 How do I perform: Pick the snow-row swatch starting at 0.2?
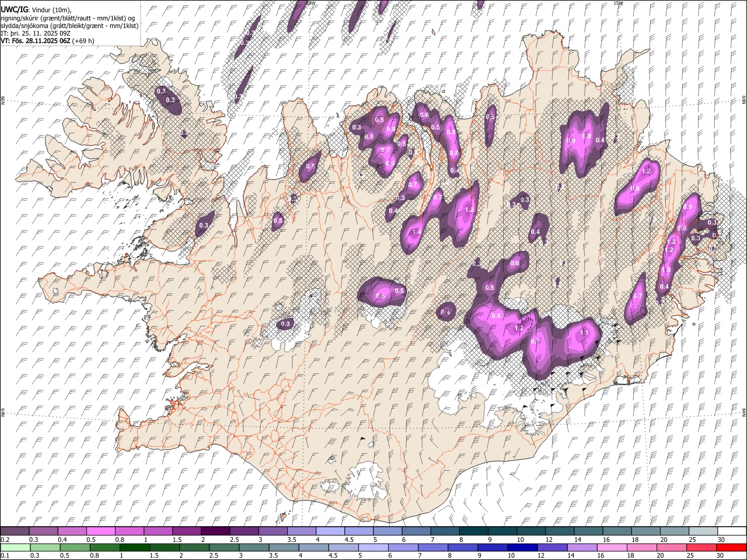click(15, 531)
